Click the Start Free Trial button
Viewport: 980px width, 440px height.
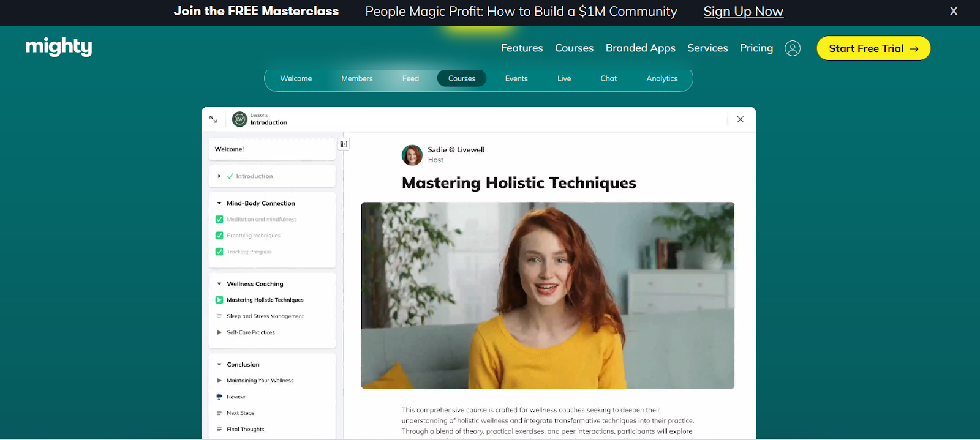(873, 48)
